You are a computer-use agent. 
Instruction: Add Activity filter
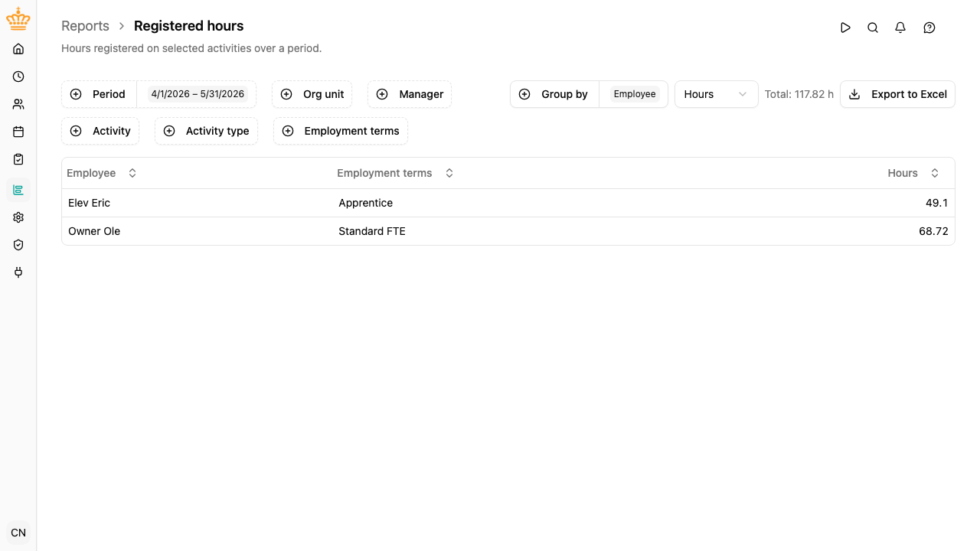click(x=100, y=131)
